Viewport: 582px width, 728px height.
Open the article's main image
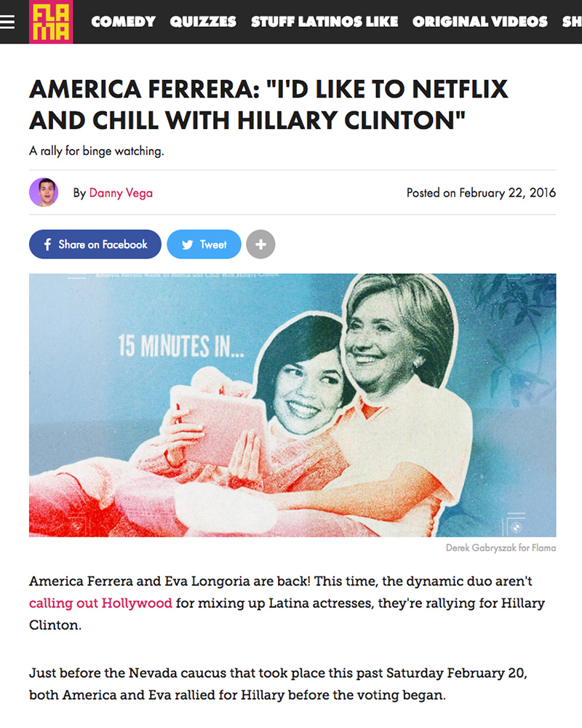(x=292, y=405)
